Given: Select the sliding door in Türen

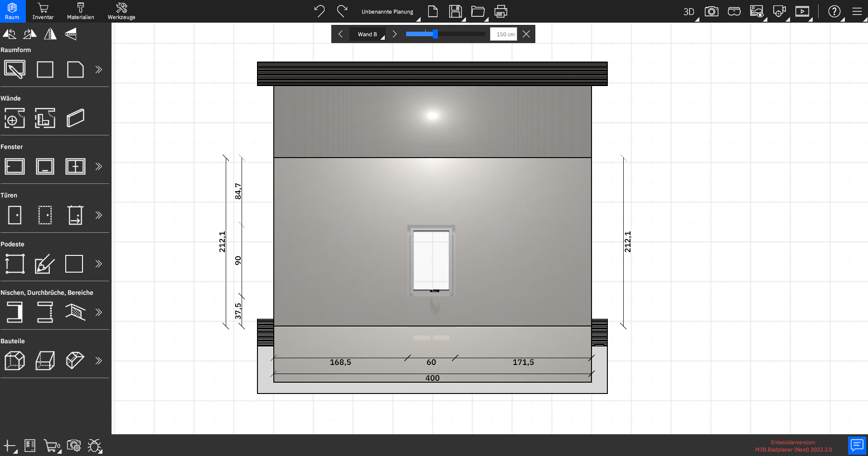Looking at the screenshot, I should tap(75, 215).
